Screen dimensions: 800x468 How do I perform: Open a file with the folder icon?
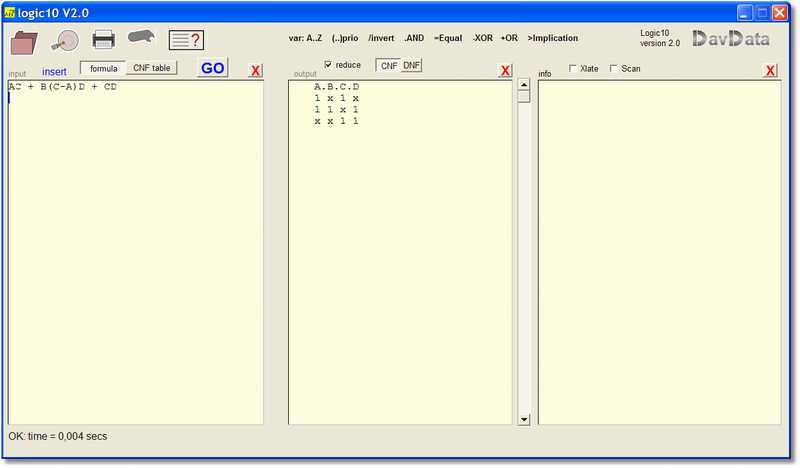click(24, 42)
